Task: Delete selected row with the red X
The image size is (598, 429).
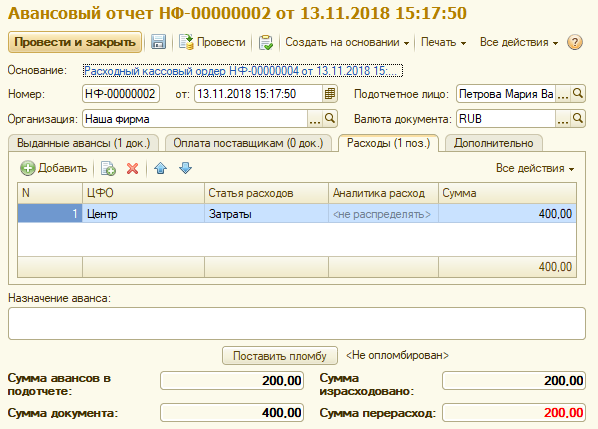Action: point(132,168)
